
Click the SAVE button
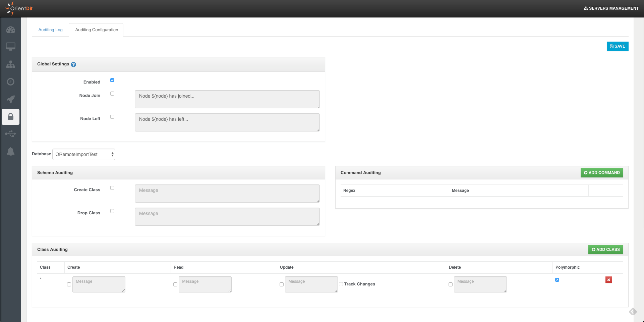click(x=617, y=46)
